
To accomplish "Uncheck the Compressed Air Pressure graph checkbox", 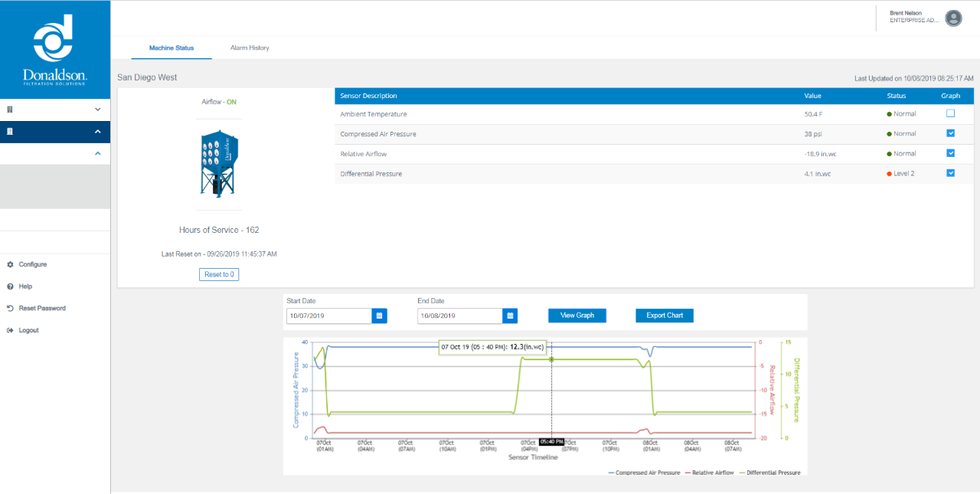I will 950,133.
